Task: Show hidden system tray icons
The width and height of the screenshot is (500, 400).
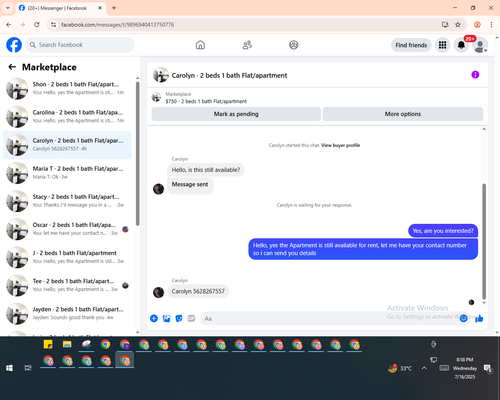Action: coord(424,368)
